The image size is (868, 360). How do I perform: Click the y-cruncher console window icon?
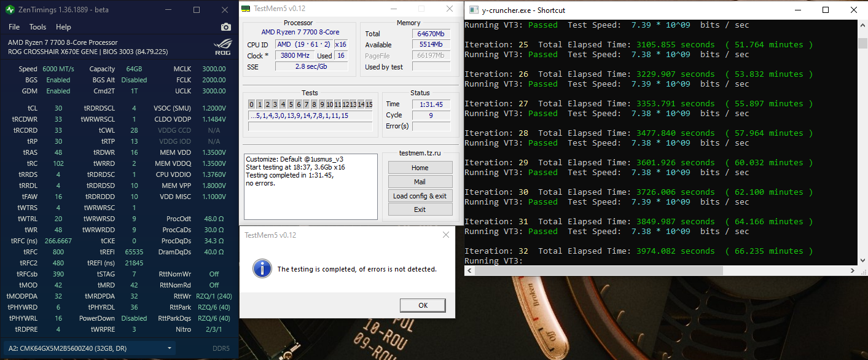(473, 10)
